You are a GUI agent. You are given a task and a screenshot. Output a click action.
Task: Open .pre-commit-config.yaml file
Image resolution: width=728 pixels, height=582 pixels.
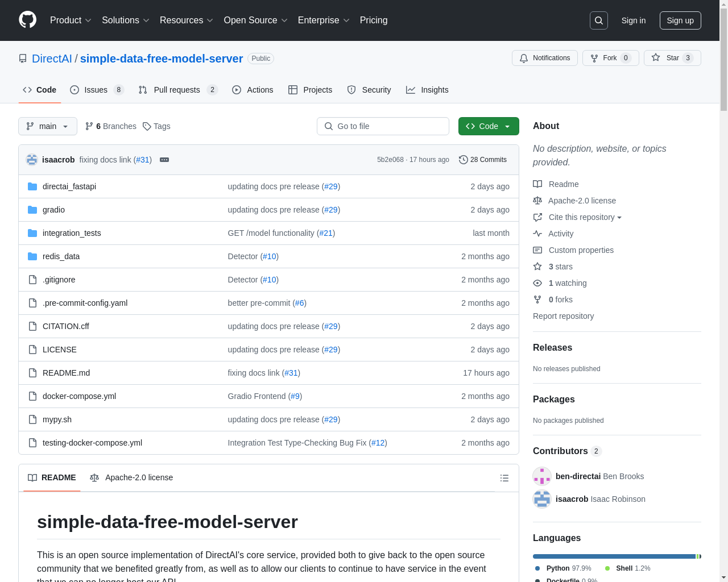tap(85, 303)
